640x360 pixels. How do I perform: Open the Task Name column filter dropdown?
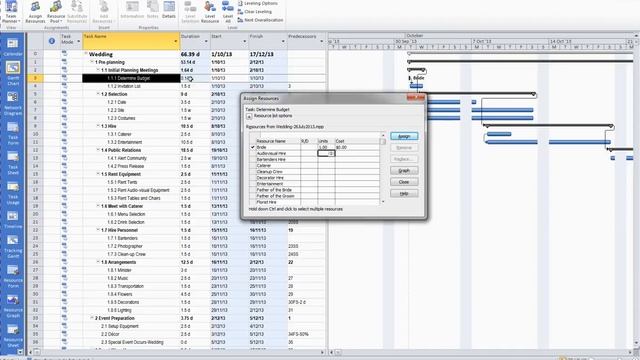176,41
